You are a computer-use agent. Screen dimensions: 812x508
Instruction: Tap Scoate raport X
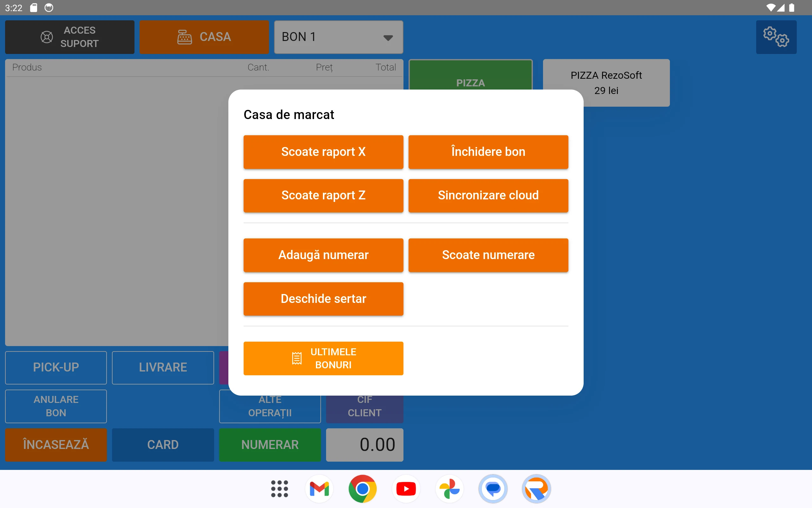click(324, 152)
